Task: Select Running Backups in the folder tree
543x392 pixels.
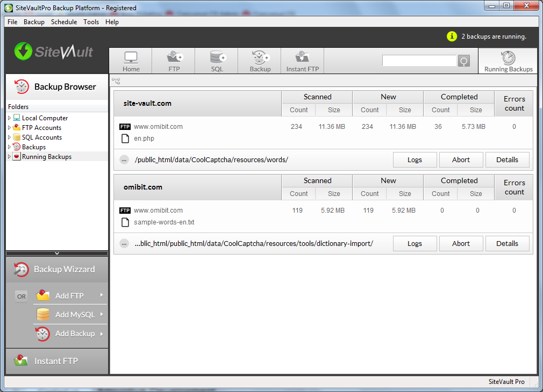Action: point(46,157)
